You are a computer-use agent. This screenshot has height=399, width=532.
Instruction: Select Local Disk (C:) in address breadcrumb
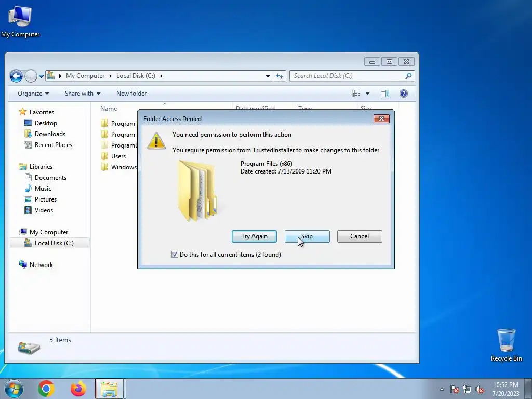[136, 76]
